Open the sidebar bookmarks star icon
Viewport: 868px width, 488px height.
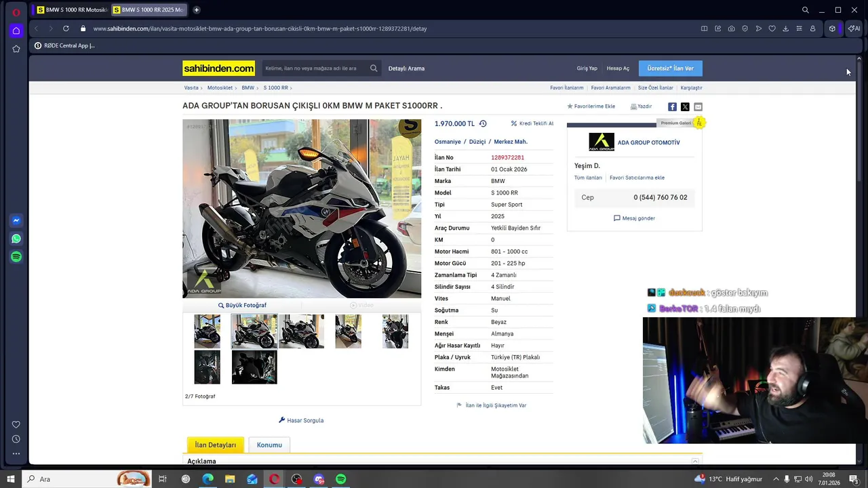[x=16, y=49]
